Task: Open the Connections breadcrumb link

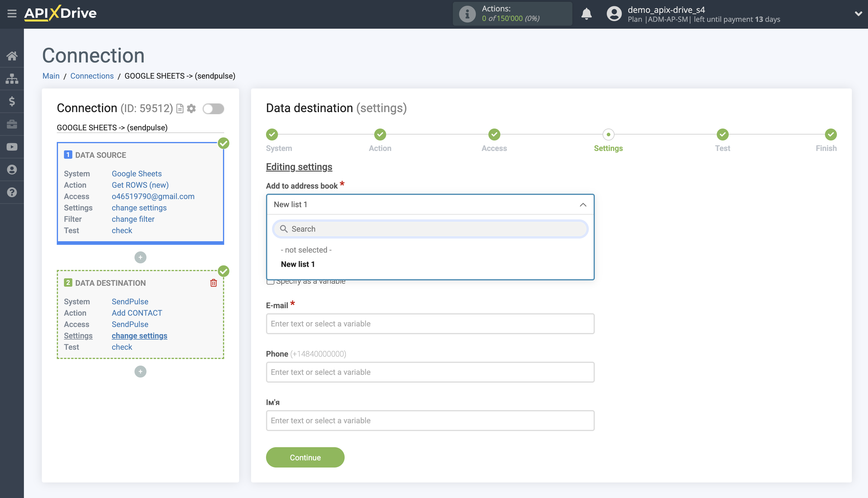Action: pos(92,76)
